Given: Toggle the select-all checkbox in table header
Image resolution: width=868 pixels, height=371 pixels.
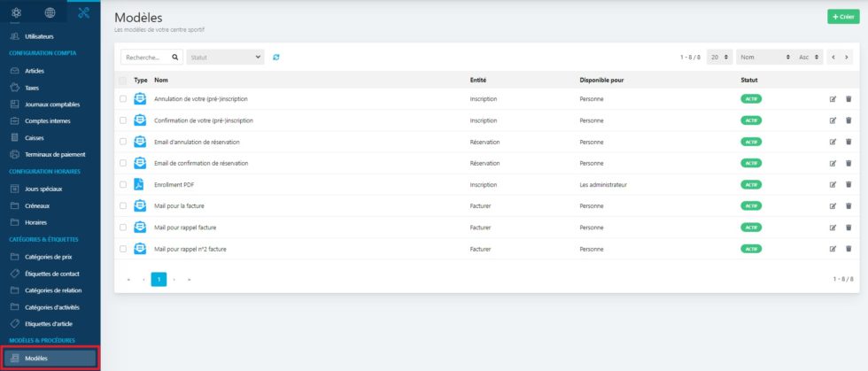Looking at the screenshot, I should point(123,80).
